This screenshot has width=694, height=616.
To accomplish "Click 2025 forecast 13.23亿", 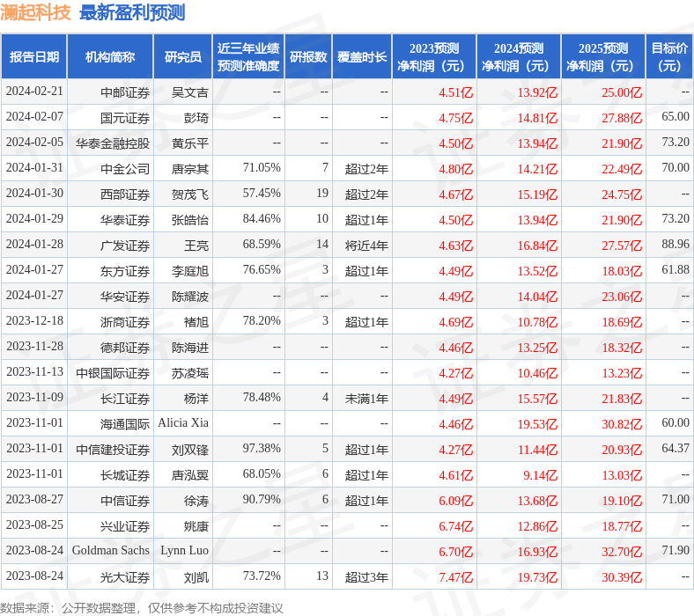I will tap(622, 374).
